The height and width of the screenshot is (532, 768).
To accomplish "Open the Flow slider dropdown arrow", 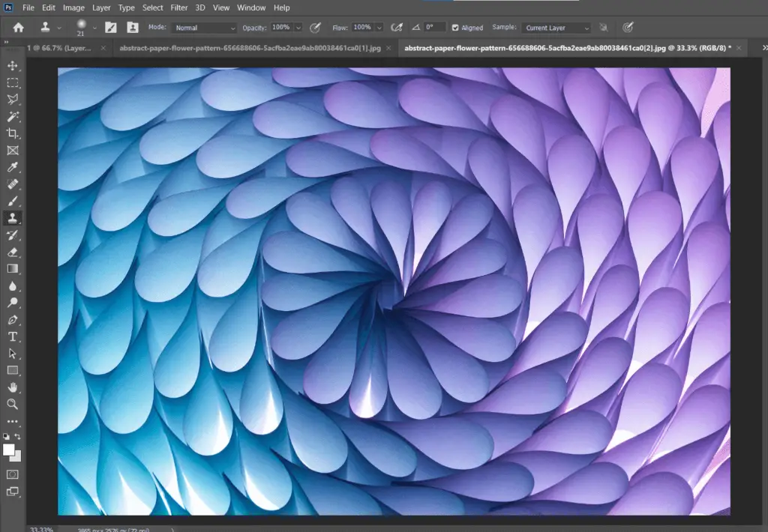I will point(379,28).
